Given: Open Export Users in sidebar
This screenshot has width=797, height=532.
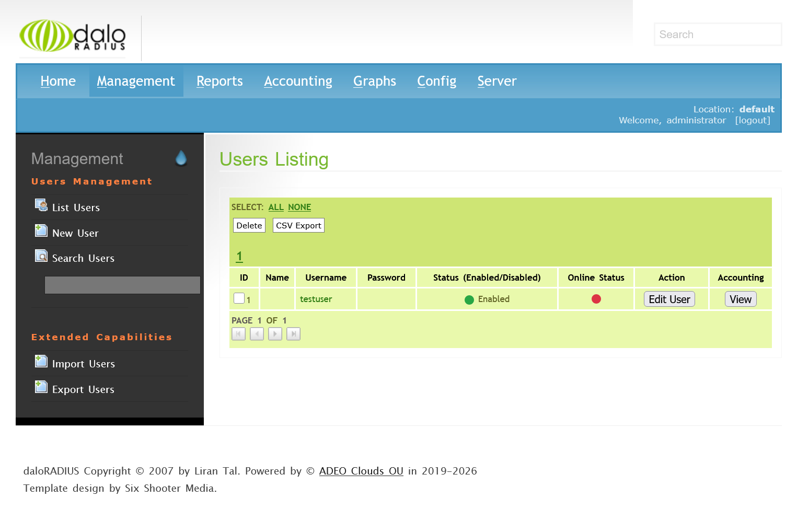Looking at the screenshot, I should [x=83, y=389].
